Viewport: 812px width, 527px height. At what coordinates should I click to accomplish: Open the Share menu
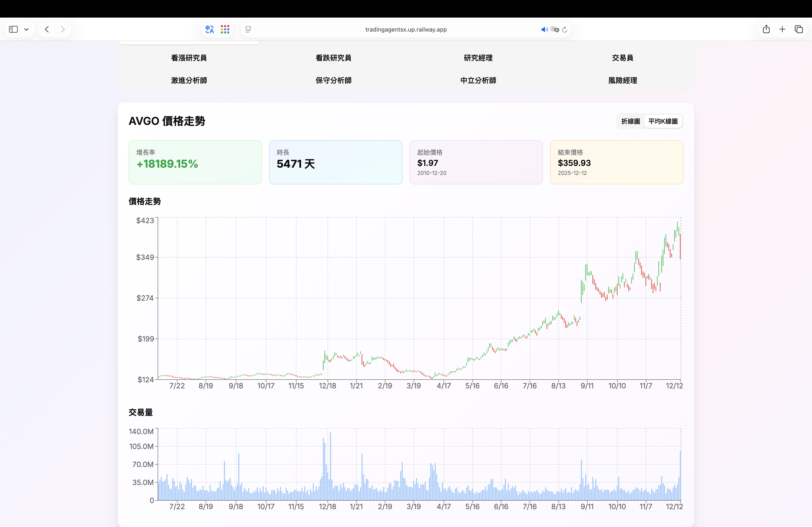(766, 29)
